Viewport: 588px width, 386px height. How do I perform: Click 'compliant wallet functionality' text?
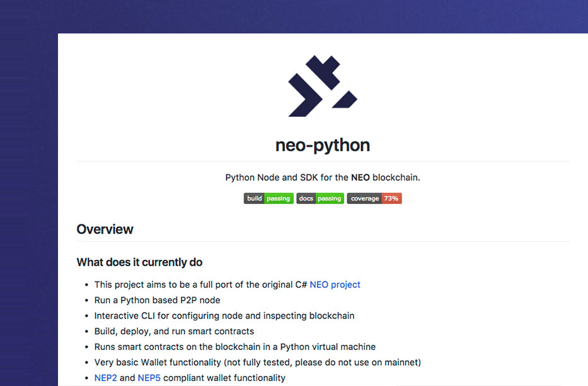click(224, 378)
